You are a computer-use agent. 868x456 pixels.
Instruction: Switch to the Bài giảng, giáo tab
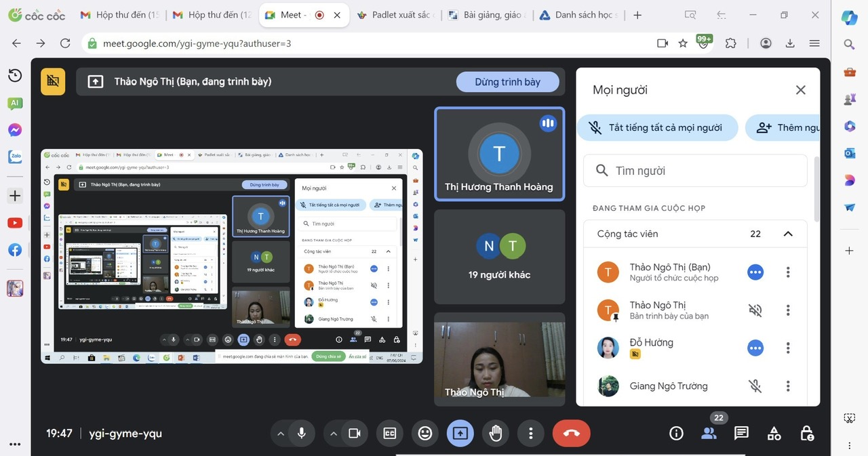point(487,15)
